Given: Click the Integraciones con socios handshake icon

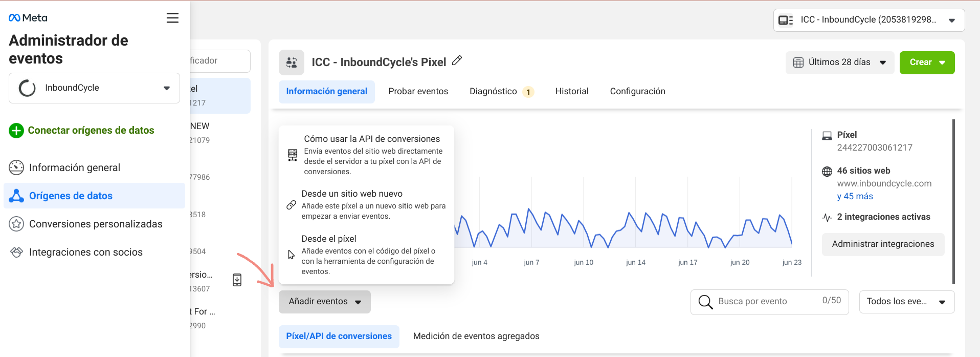Looking at the screenshot, I should pyautogui.click(x=16, y=252).
